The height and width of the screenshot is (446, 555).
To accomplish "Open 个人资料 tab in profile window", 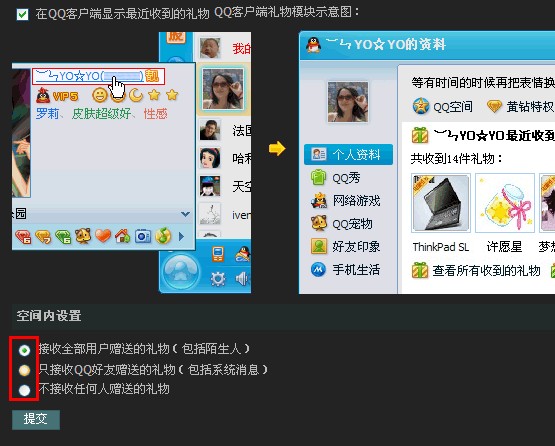I will tap(348, 155).
